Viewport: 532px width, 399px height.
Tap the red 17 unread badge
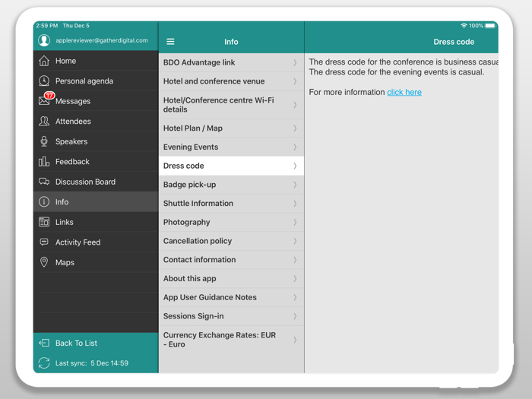pos(49,95)
